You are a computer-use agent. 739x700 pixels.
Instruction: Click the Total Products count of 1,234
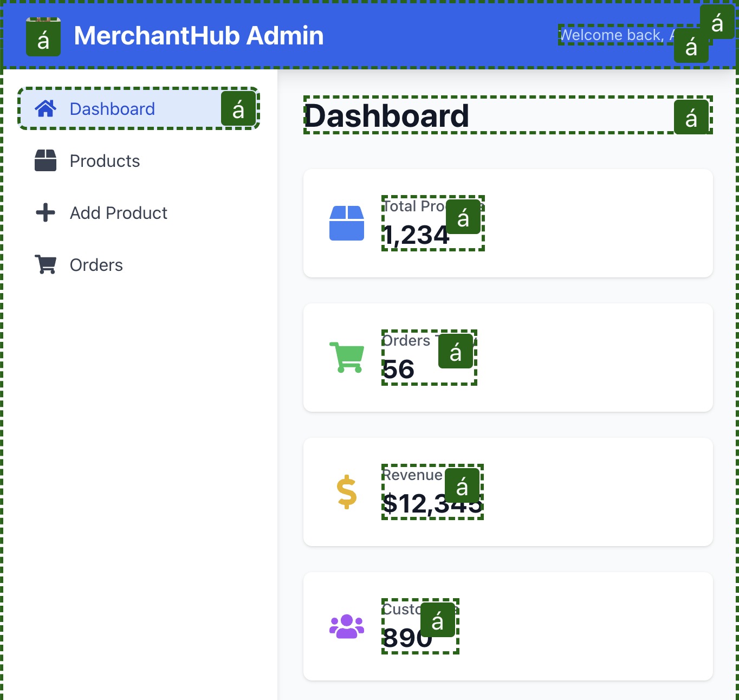point(417,235)
